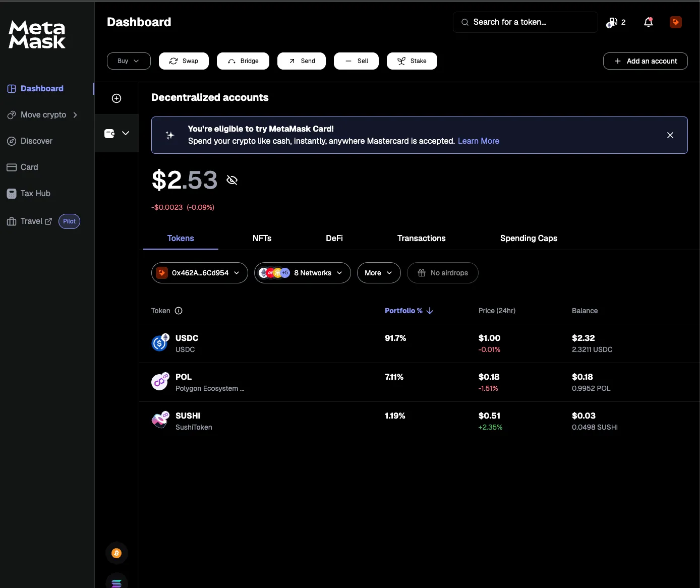Screen dimensions: 700x588
Task: Switch to the Spending Caps tab
Action: click(529, 238)
